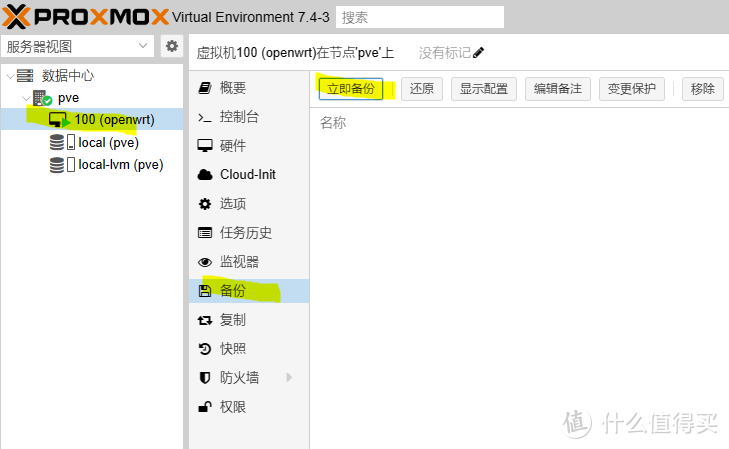The width and height of the screenshot is (729, 449).
Task: Click the terminal prompt icon for 控制台
Action: point(205,117)
